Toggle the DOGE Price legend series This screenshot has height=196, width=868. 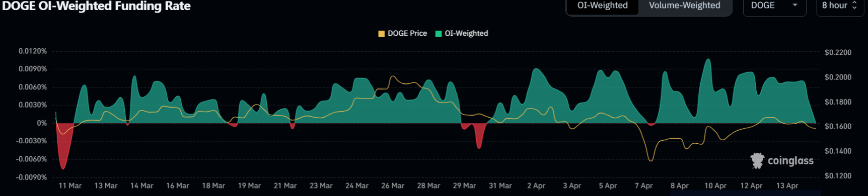tap(402, 33)
